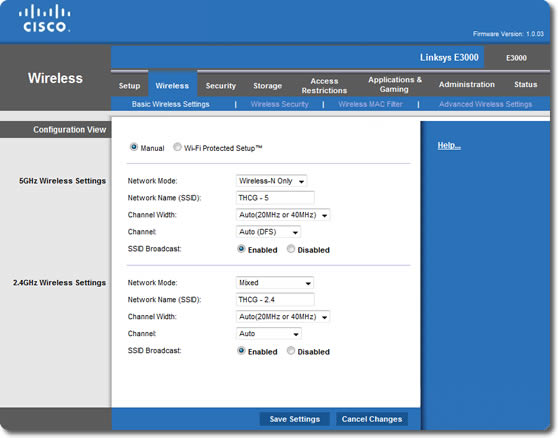Switch to the Security tab

pyautogui.click(x=221, y=86)
